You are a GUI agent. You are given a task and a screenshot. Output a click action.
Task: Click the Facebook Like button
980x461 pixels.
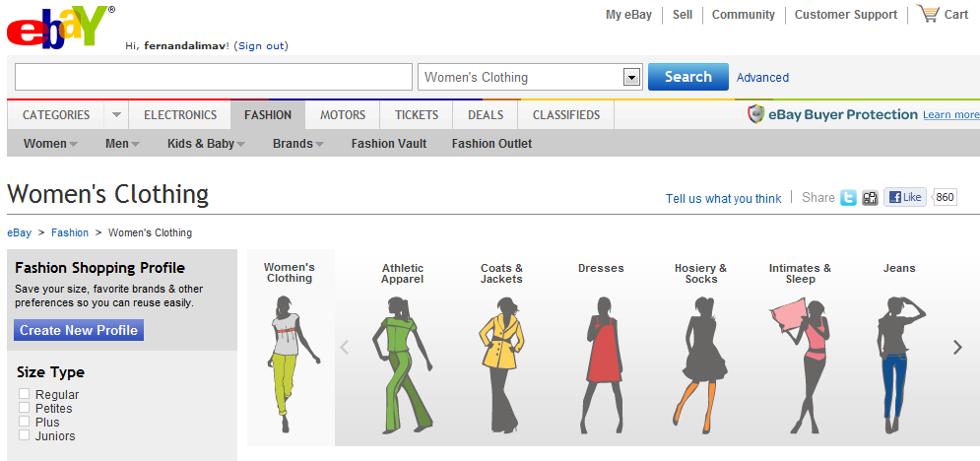pyautogui.click(x=904, y=197)
